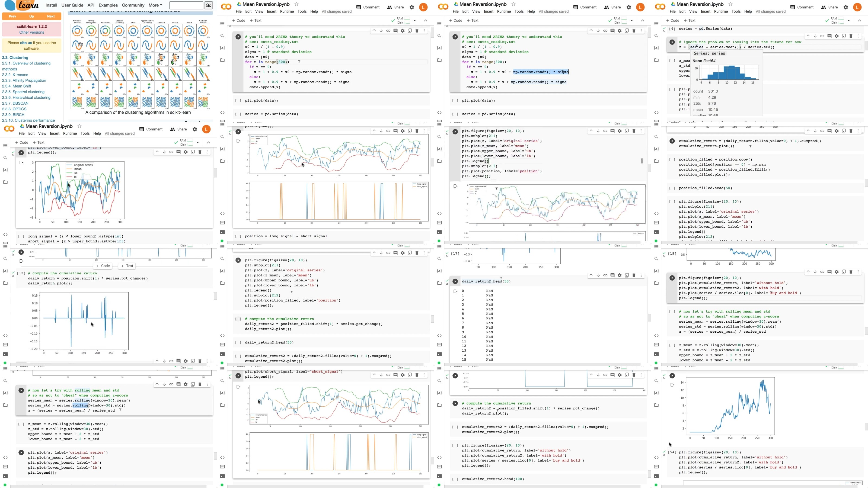This screenshot has width=868, height=488.
Task: Open Install in scikit-learn navbar
Action: pos(51,5)
